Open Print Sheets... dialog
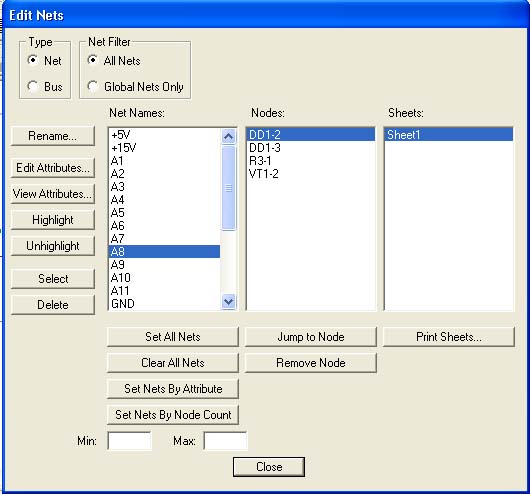Image resolution: width=530 pixels, height=494 pixels. 449,337
